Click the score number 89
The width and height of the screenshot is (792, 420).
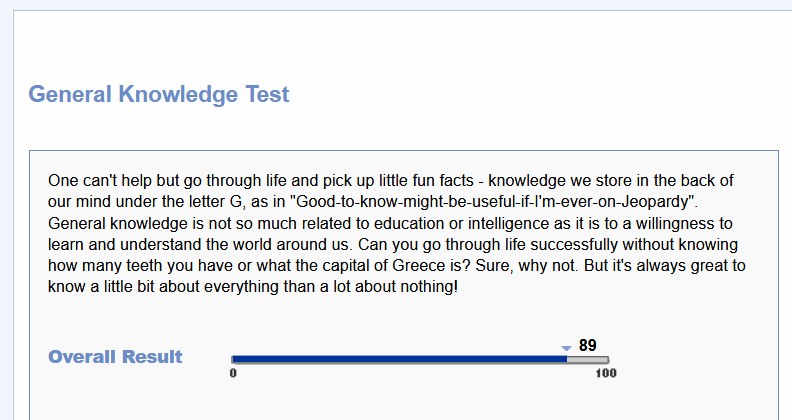pos(587,345)
